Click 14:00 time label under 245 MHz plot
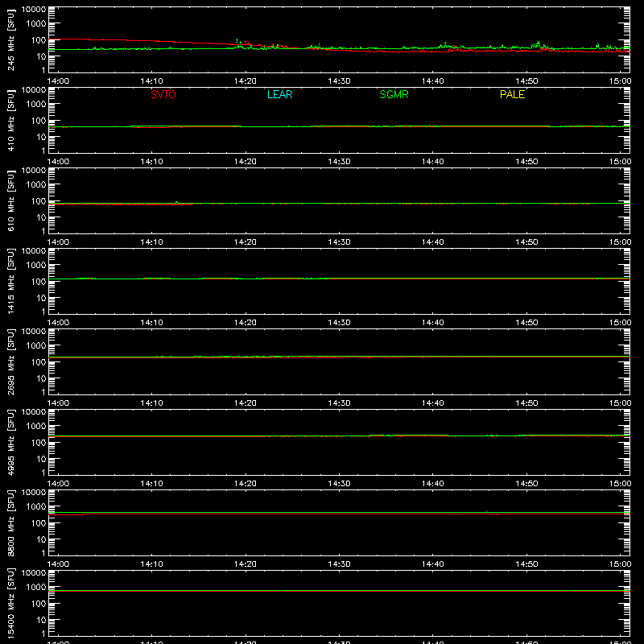Screen dimensions: 644x644 [x=58, y=81]
